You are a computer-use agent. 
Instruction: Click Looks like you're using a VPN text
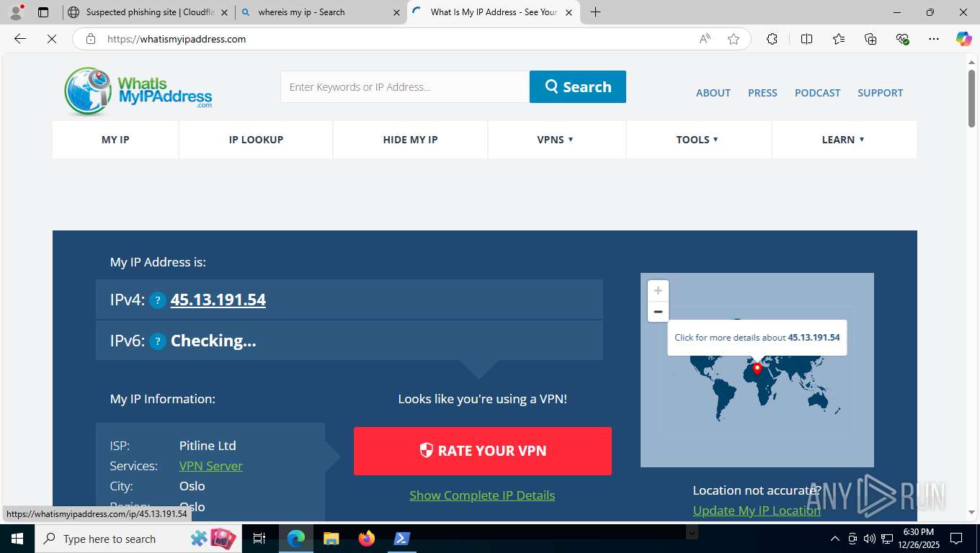point(482,399)
